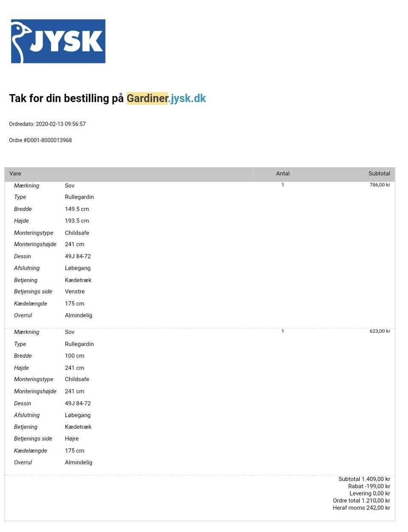Click the Subtotal column header

[379, 173]
